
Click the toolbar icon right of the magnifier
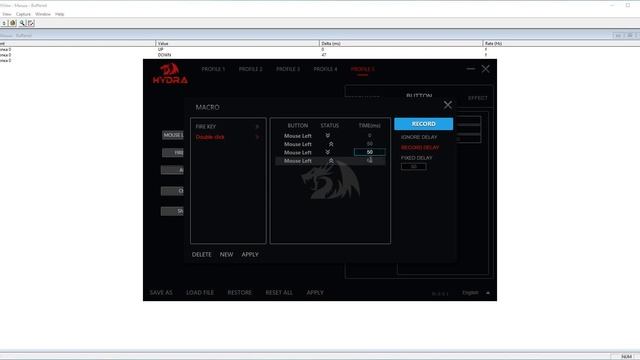31,23
